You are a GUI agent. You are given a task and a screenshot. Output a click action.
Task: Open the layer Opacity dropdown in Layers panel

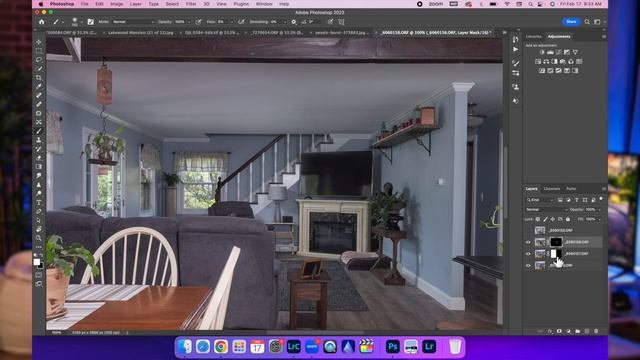(599, 209)
